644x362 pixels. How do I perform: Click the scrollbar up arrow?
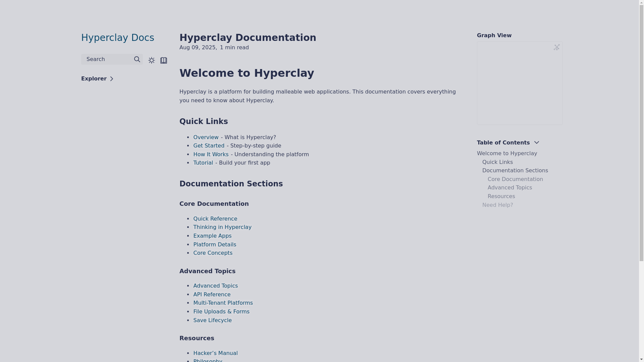641,2
